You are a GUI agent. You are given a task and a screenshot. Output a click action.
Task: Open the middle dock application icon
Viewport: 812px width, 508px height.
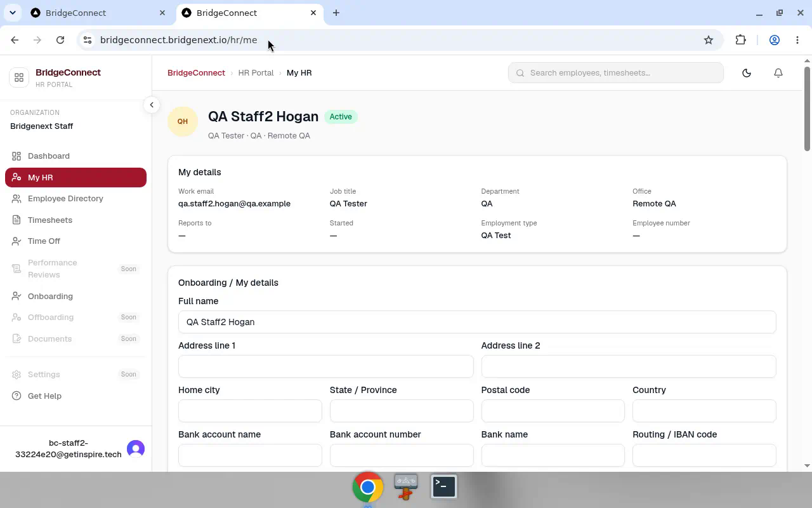pos(406,487)
